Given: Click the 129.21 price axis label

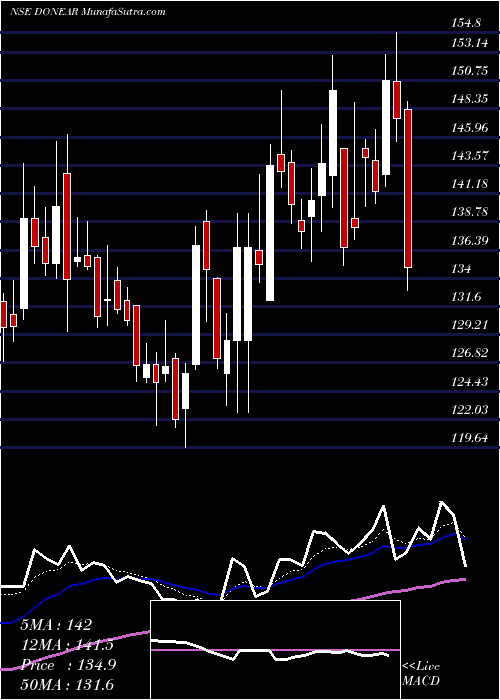Looking at the screenshot, I should coord(470,325).
